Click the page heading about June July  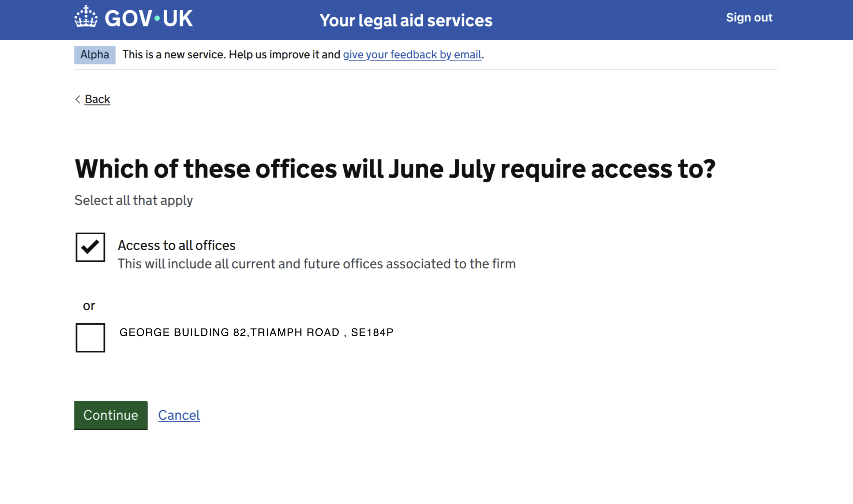point(395,169)
